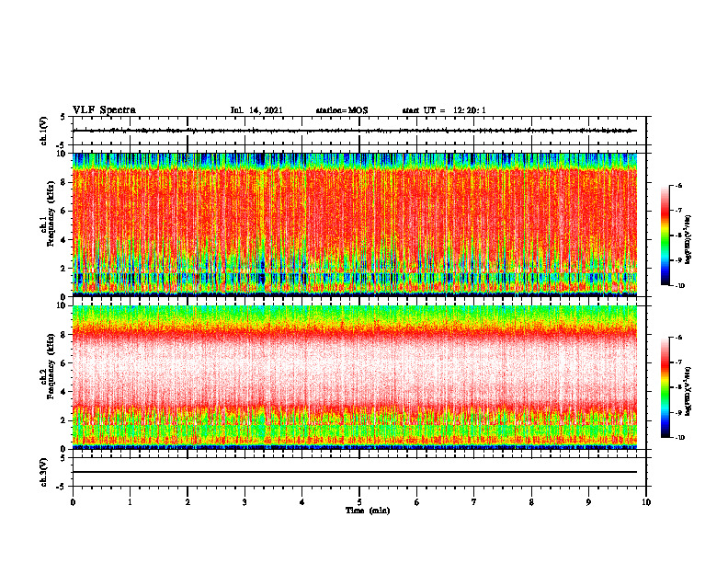Click the date 'Jul. 14, 2021' label
The image size is (728, 563).
pyautogui.click(x=256, y=110)
